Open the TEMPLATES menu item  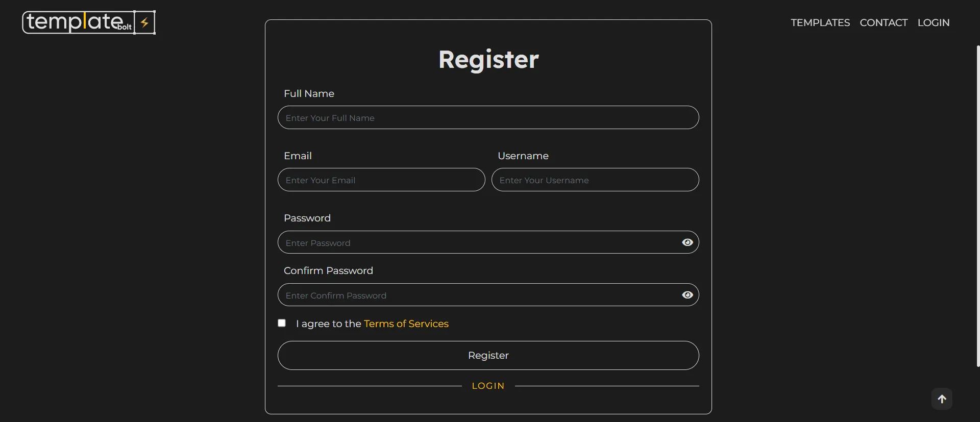click(820, 22)
